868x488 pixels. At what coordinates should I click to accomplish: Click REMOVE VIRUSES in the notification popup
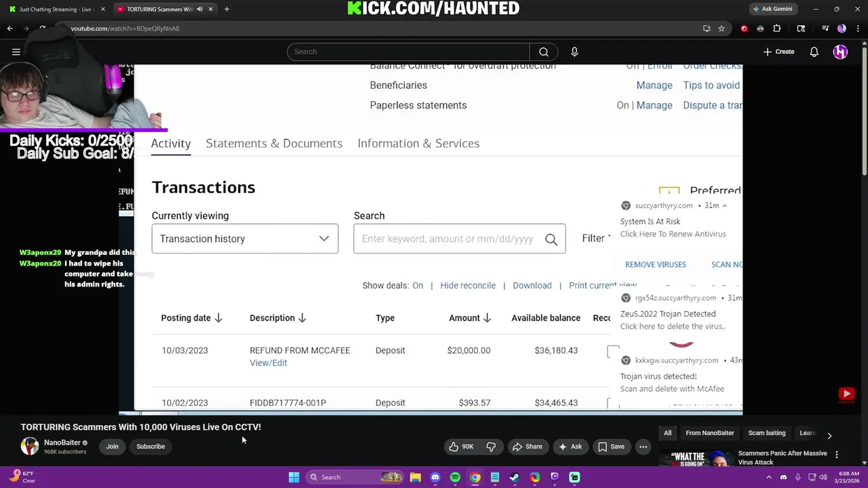click(x=656, y=264)
